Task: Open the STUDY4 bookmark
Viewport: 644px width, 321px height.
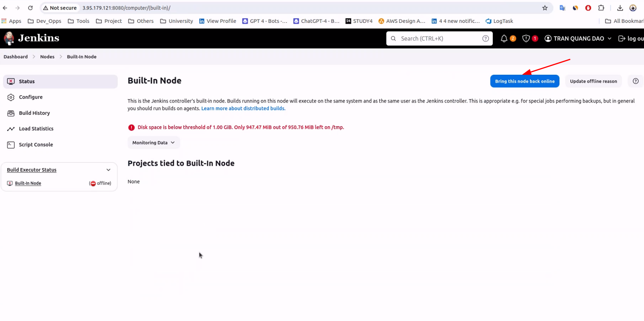Action: point(359,21)
